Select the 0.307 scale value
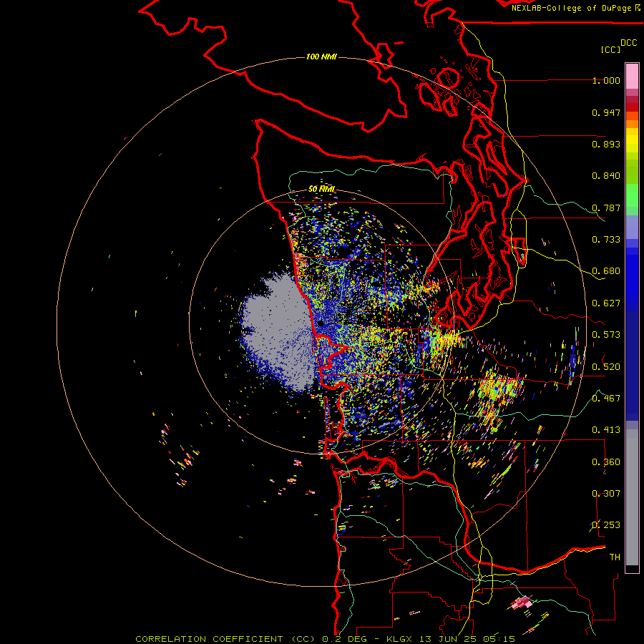 [606, 494]
